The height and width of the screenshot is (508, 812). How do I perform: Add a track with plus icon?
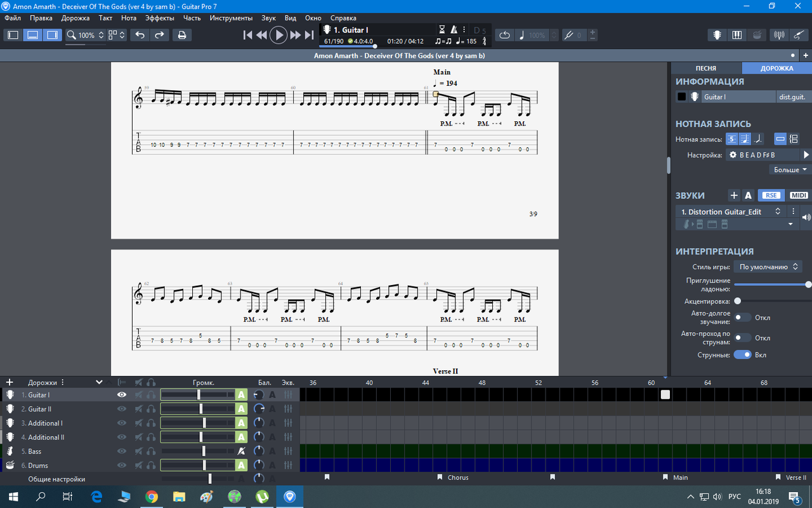click(10, 382)
